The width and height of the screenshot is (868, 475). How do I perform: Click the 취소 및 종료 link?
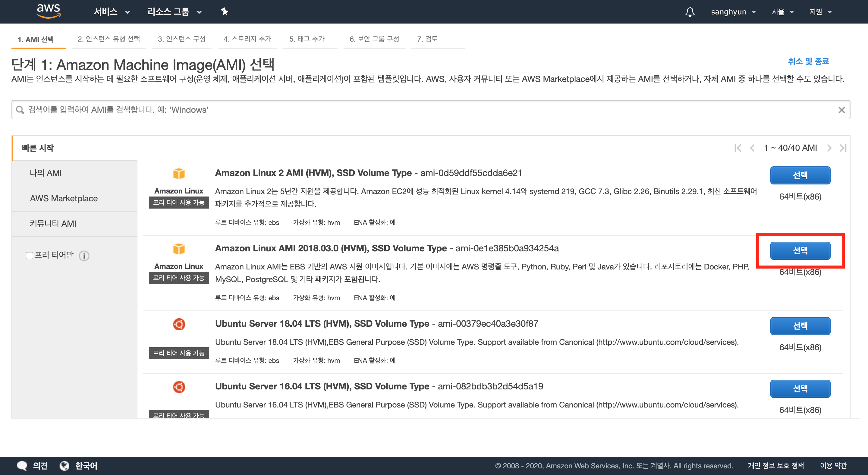point(808,61)
